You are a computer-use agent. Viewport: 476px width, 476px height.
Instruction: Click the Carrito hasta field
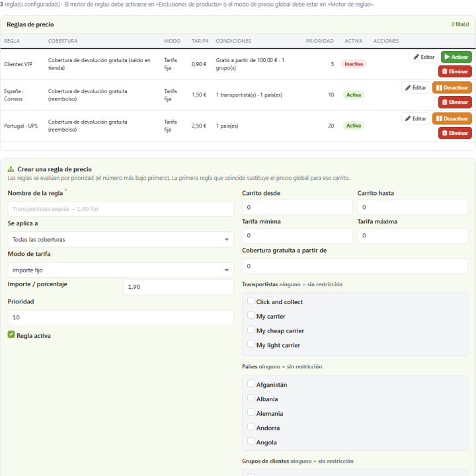tap(413, 208)
